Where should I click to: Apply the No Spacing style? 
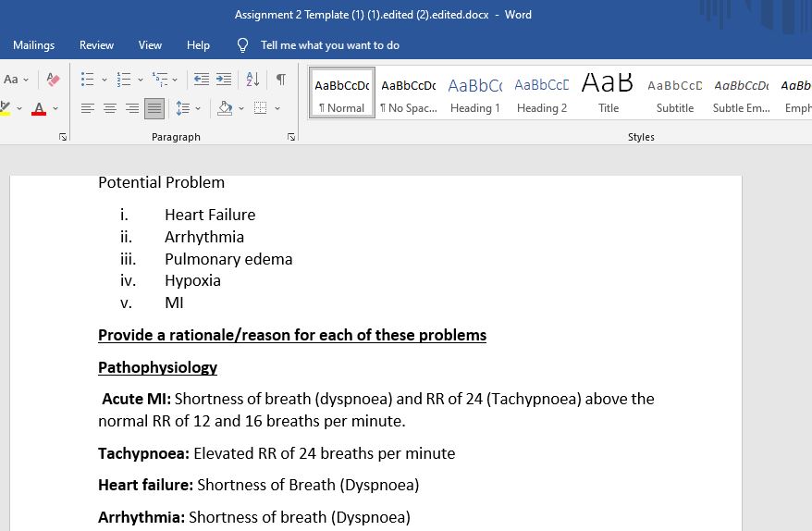tap(409, 93)
